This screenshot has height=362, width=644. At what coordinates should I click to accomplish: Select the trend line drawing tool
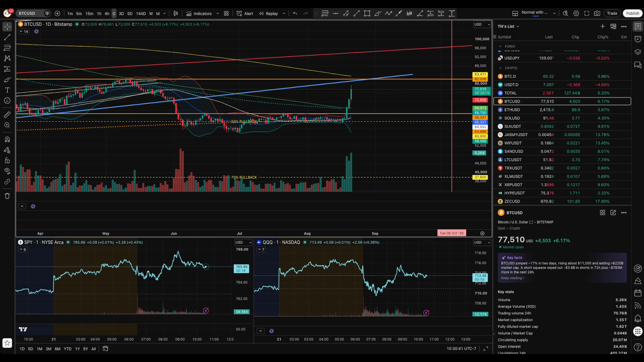[x=7, y=37]
